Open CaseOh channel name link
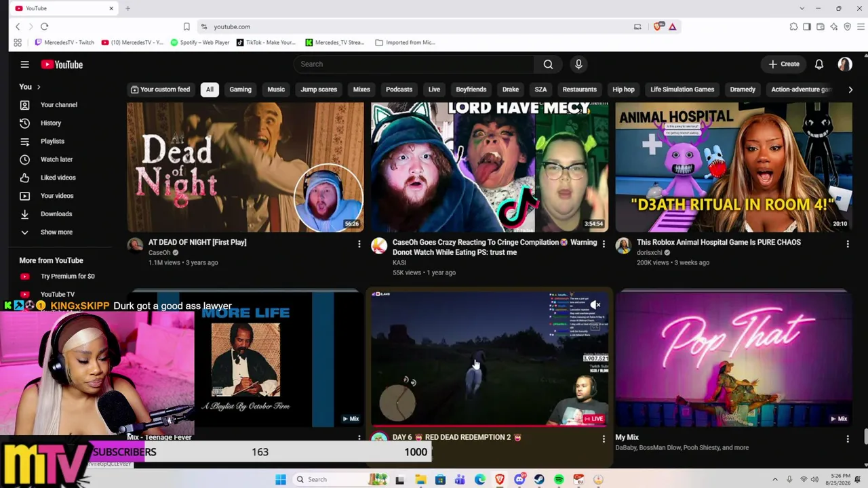 (x=159, y=253)
